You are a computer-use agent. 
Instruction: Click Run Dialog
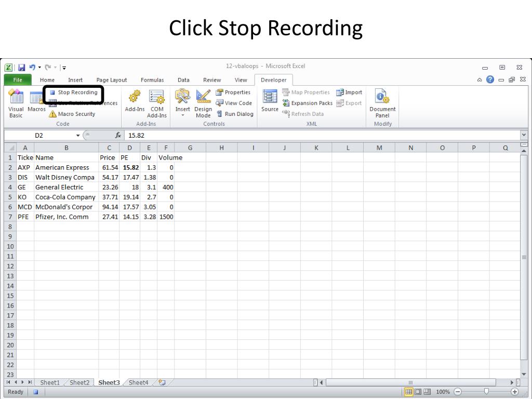coord(235,114)
